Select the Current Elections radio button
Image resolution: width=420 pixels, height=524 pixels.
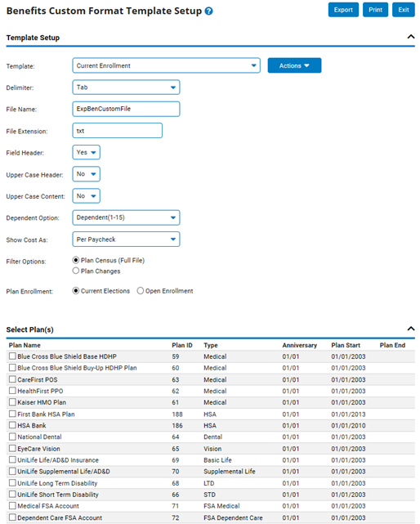(76, 291)
